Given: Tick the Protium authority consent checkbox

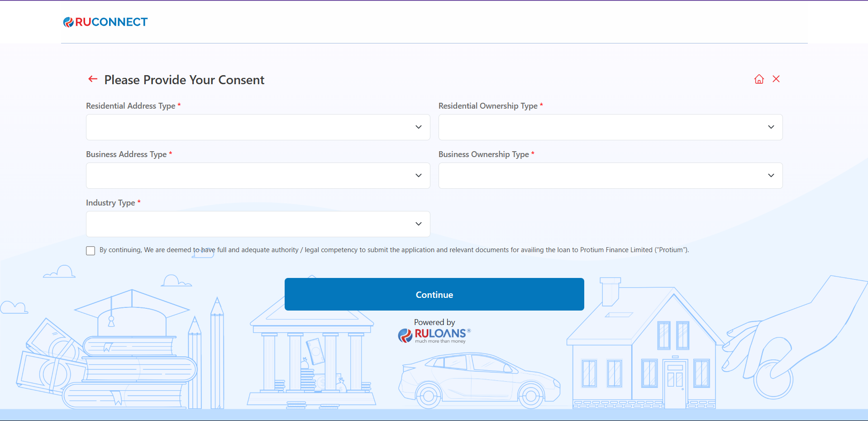Looking at the screenshot, I should pyautogui.click(x=91, y=251).
